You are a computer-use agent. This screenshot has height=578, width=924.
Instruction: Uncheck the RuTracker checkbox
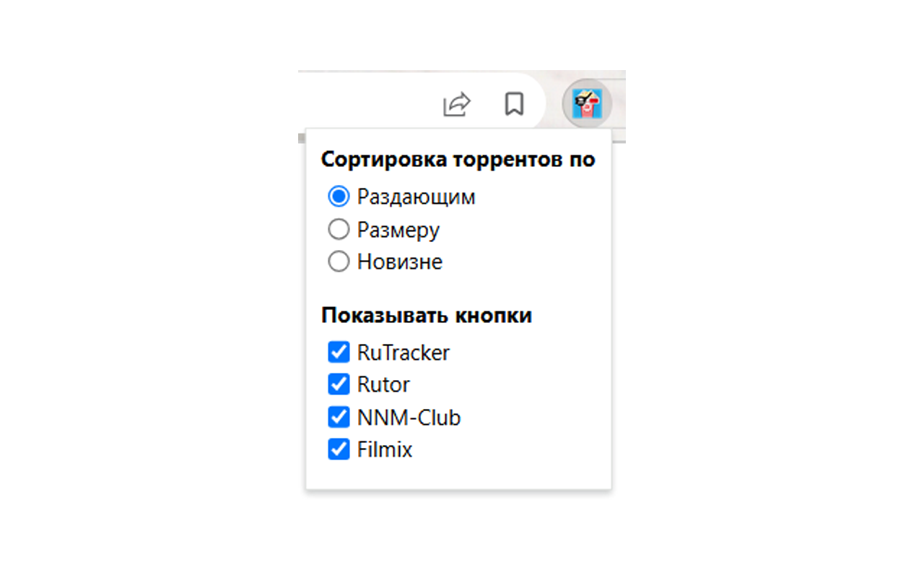339,352
